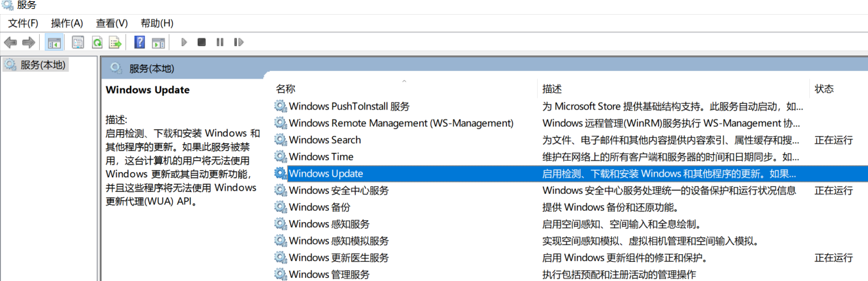Toggle the show/hide action pane icon

coord(158,42)
